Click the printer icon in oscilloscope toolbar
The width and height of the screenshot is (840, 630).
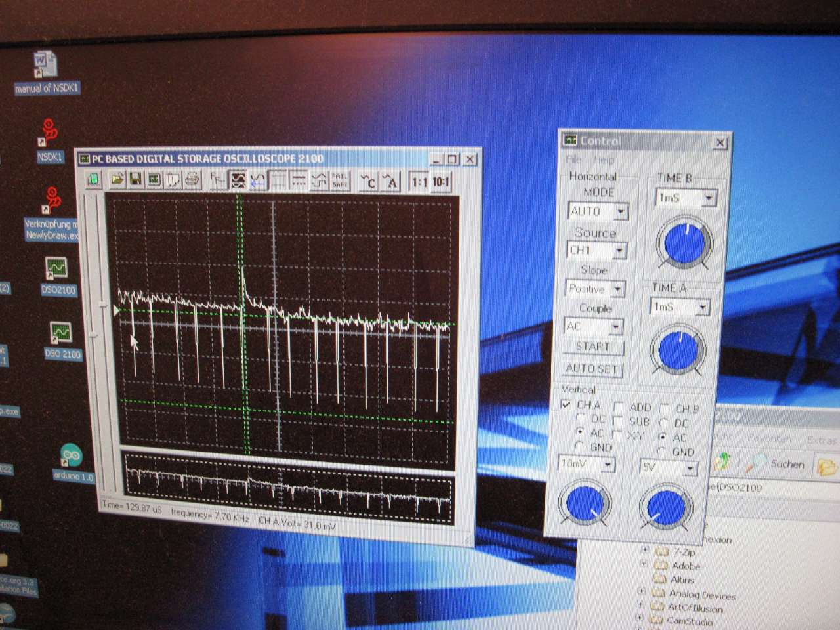[x=192, y=179]
